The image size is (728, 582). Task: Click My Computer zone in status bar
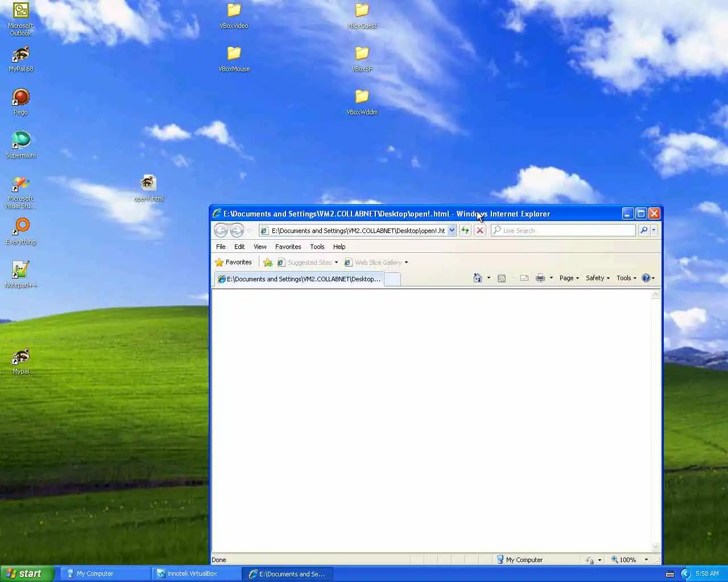click(x=519, y=560)
